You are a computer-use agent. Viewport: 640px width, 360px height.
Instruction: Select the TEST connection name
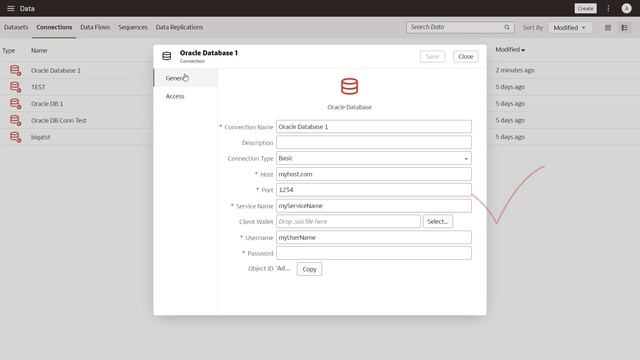tap(38, 87)
